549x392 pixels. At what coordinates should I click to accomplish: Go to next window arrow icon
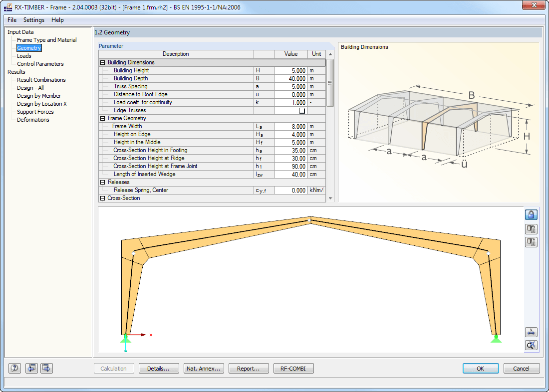46,368
